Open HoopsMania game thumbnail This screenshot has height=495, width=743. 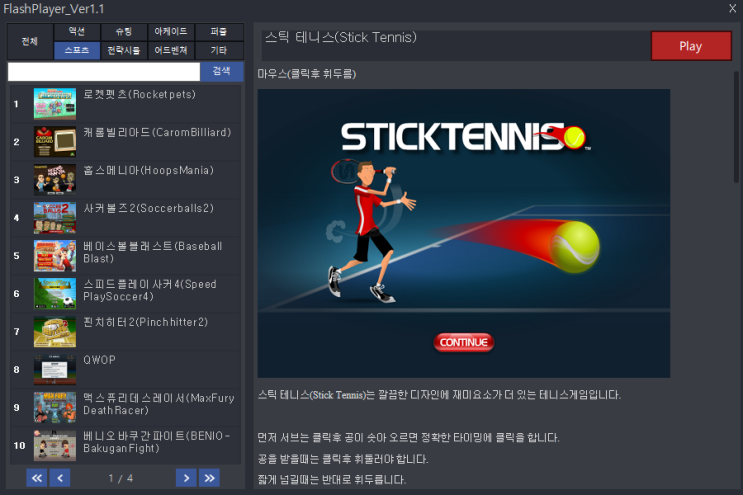(x=55, y=180)
